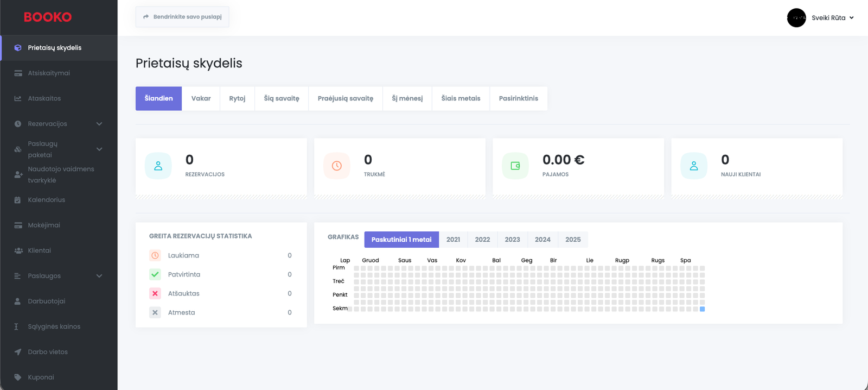The image size is (868, 390).
Task: Click the Patvirtinta green checkmark icon
Action: (155, 274)
